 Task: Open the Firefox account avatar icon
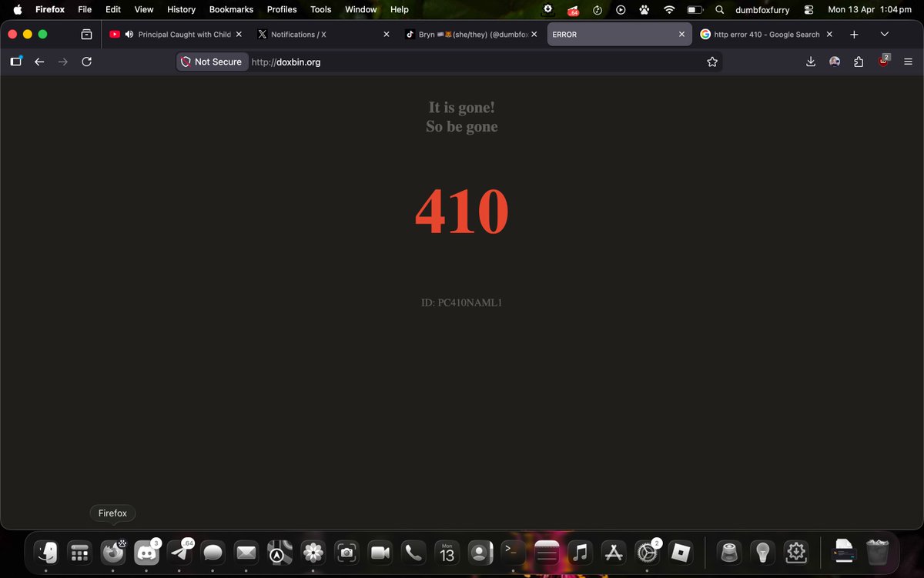pyautogui.click(x=835, y=62)
